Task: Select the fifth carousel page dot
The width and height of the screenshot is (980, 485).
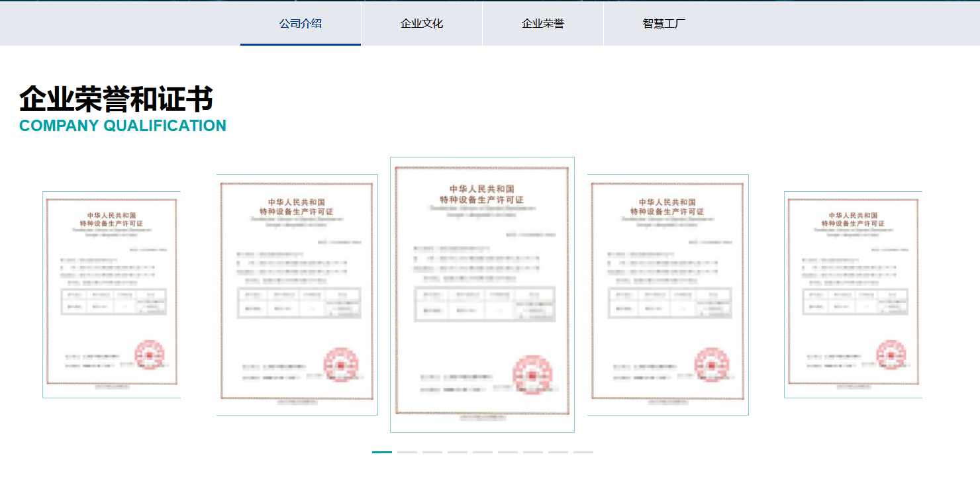Action: point(483,452)
